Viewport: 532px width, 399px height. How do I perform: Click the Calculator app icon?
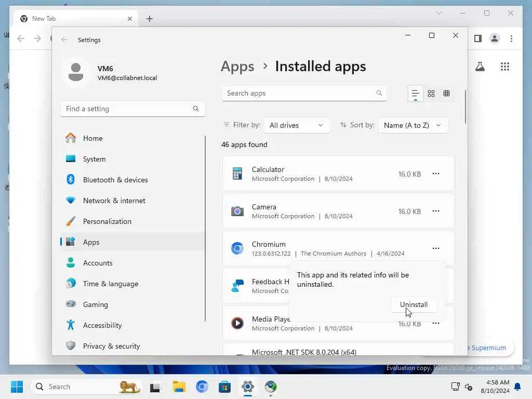point(237,174)
